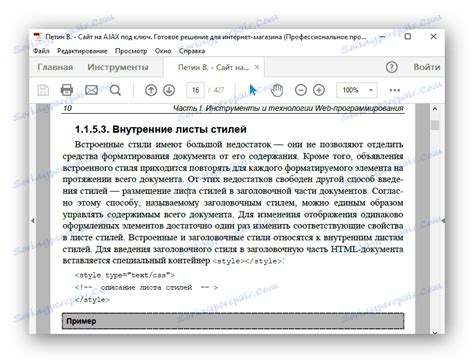Click vertical scrollbar up arrow

[435, 109]
